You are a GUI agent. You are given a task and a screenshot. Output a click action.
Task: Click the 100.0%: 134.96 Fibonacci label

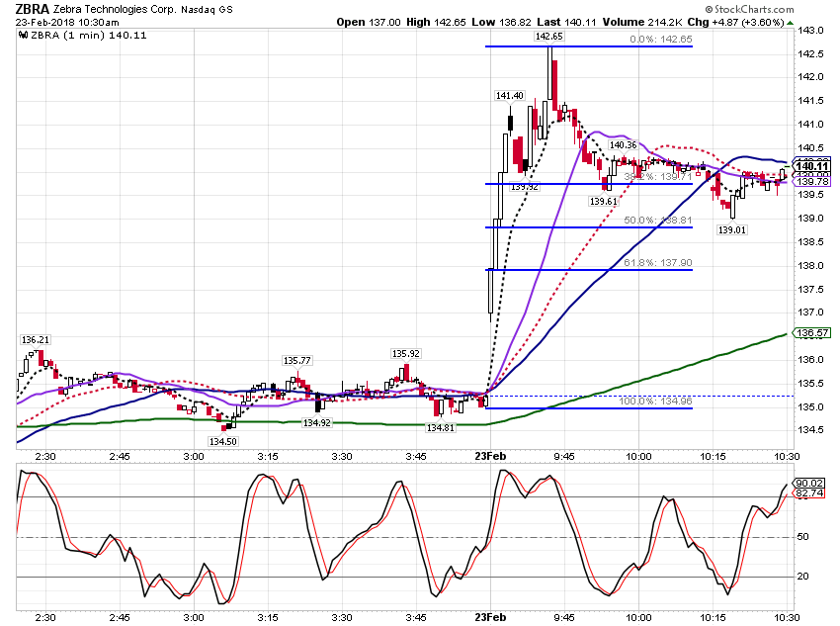(655, 401)
